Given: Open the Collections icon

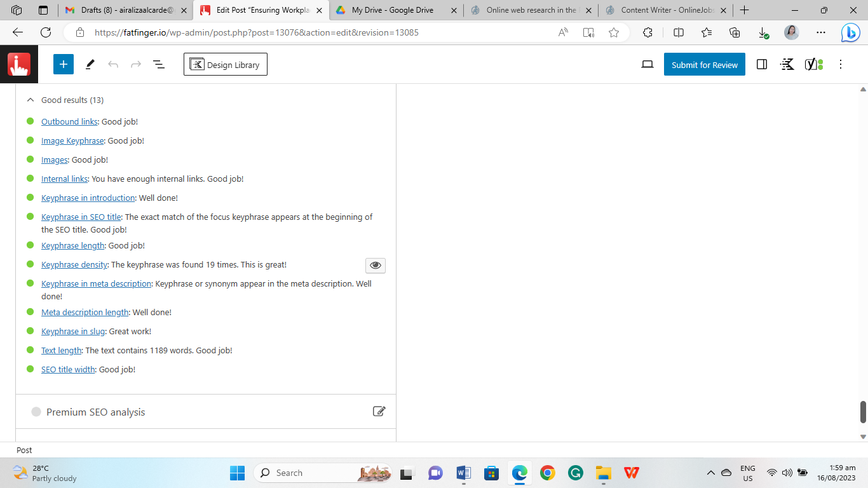Looking at the screenshot, I should 735,32.
